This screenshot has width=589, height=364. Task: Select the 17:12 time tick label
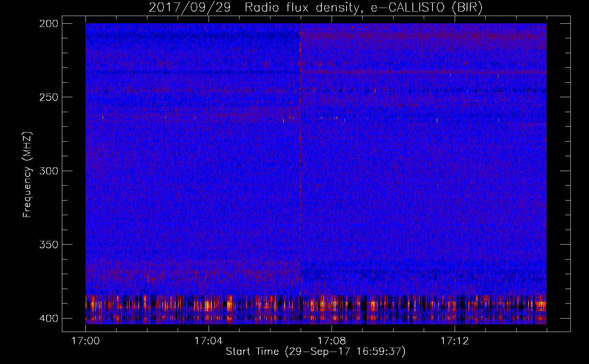click(455, 341)
